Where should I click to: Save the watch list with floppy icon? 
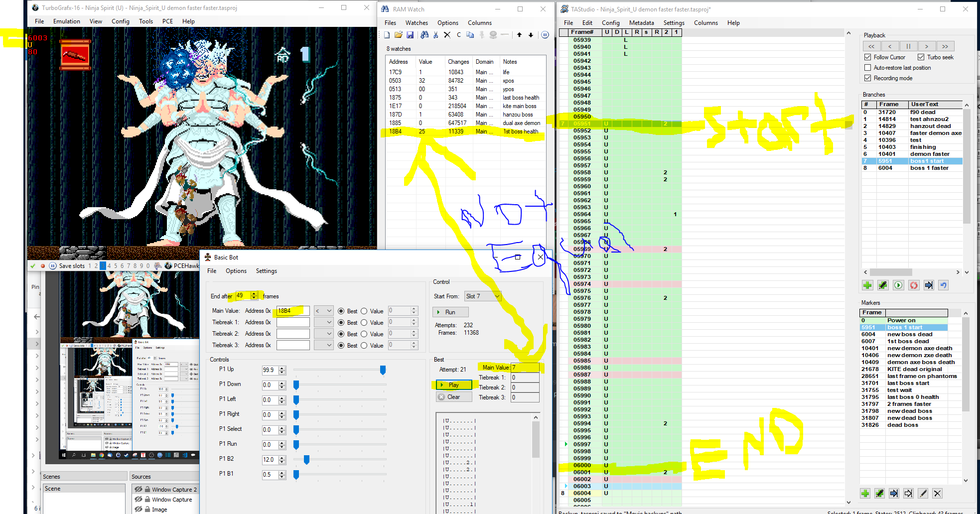coord(410,35)
